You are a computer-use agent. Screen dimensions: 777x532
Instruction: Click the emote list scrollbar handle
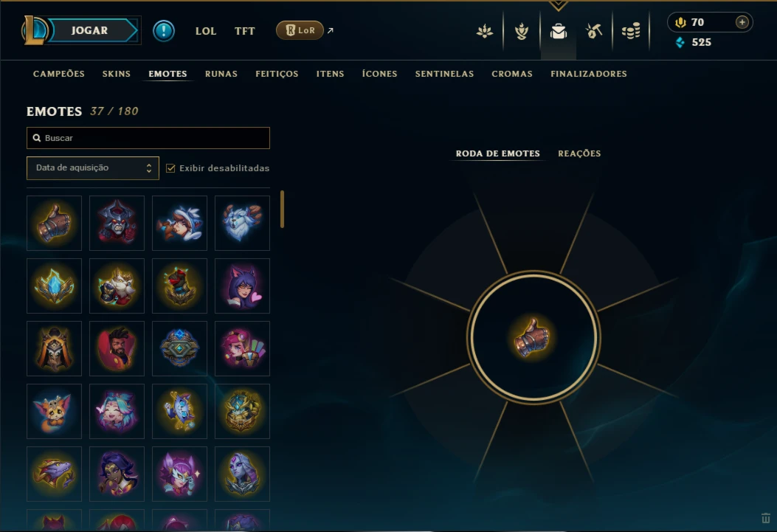click(283, 209)
